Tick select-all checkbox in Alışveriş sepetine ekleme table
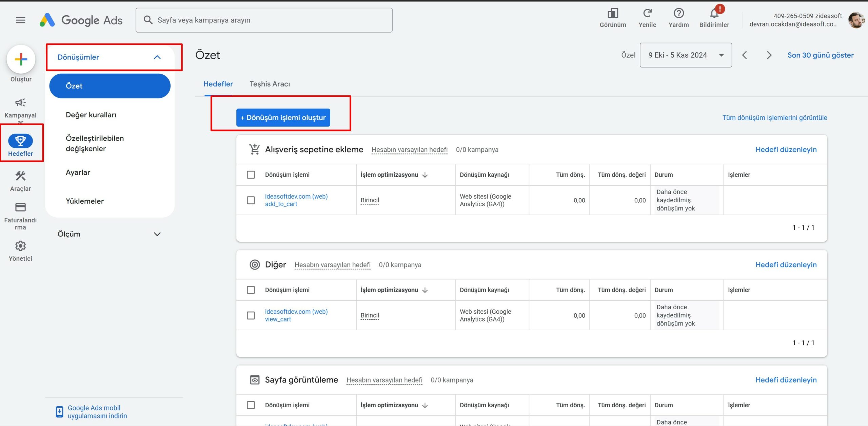The image size is (868, 426). (251, 174)
